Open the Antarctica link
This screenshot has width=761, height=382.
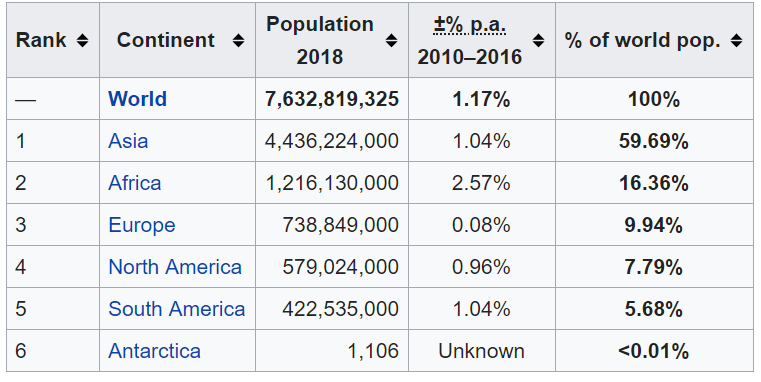coord(154,351)
